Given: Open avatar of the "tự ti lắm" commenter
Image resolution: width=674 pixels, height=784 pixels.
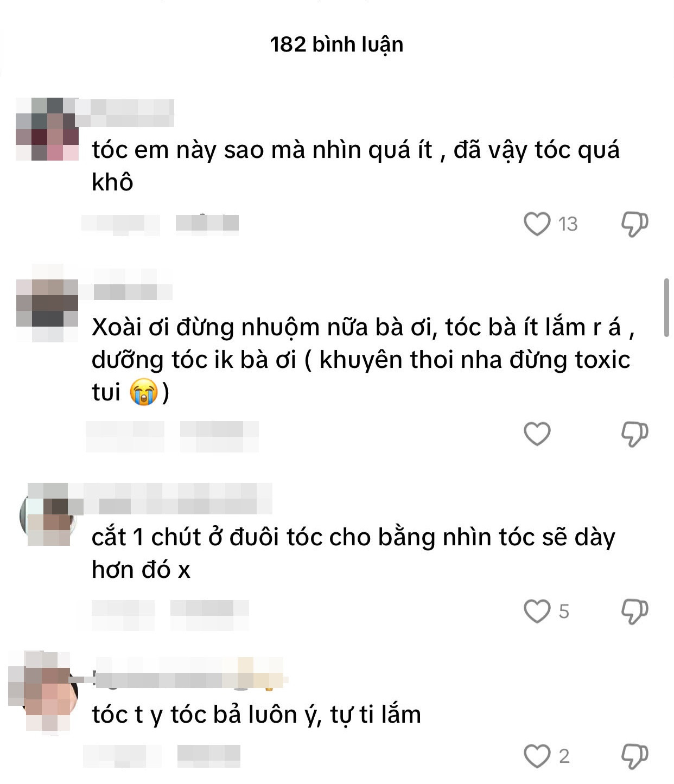Looking at the screenshot, I should pyautogui.click(x=47, y=693).
